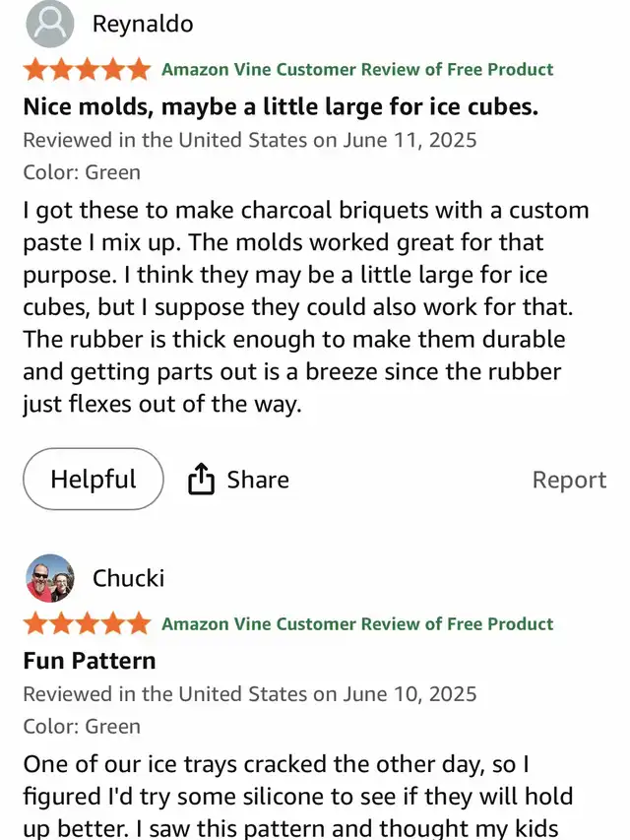Open the 'Fun Pattern' review title
Screen dimensions: 630x840
coord(90,660)
